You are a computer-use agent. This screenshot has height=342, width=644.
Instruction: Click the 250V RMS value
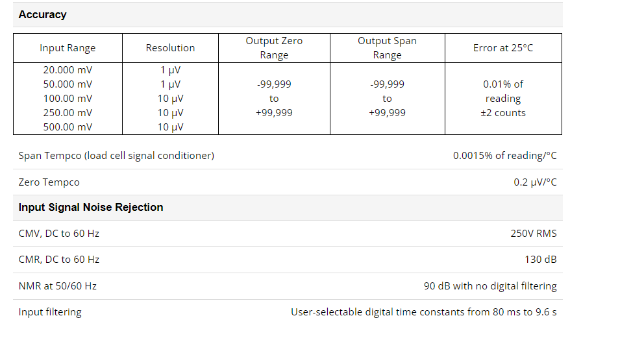coord(534,234)
